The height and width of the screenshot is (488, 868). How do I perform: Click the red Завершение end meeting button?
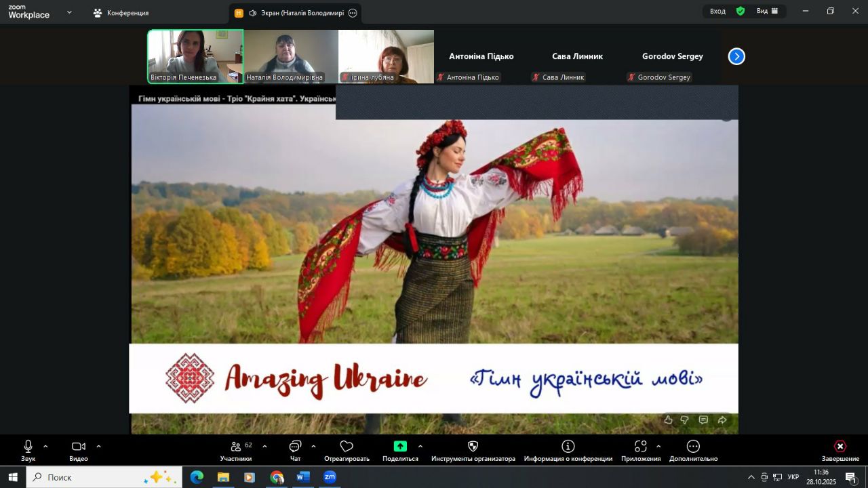tap(840, 447)
